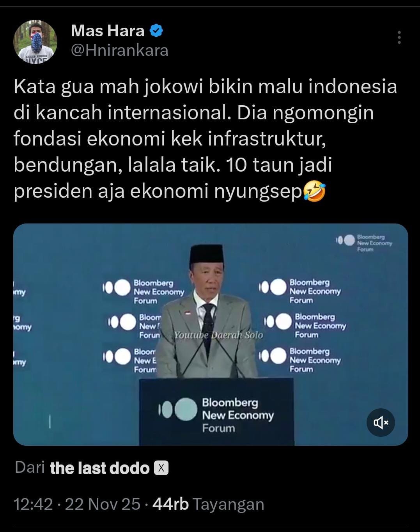Image resolution: width=420 pixels, height=532 pixels.
Task: Click the Mas Hara display name
Action: 108,30
